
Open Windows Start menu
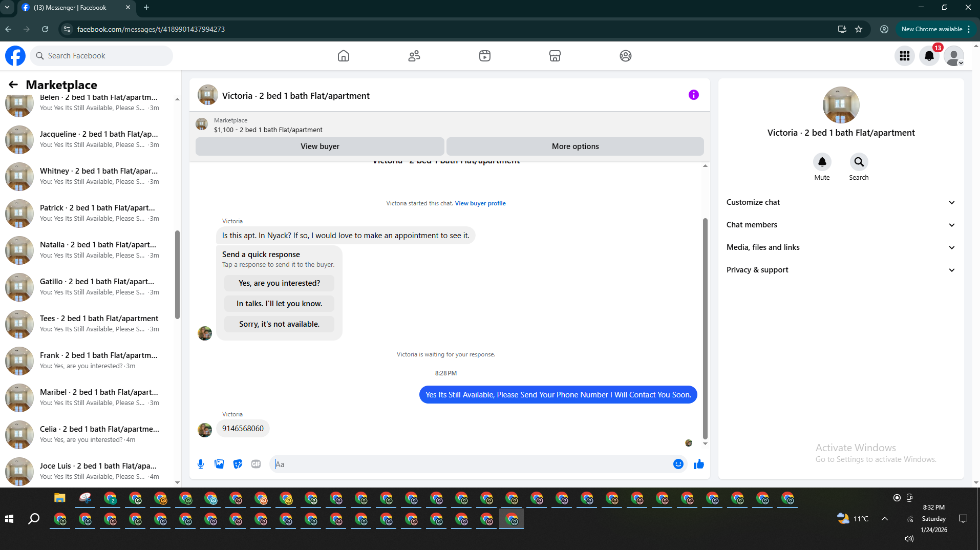click(x=9, y=519)
